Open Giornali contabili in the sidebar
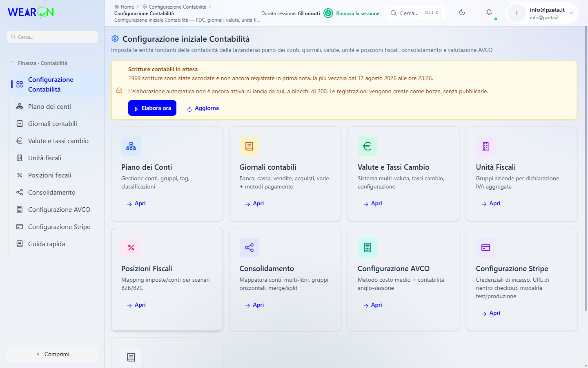The image size is (588, 368). [56, 123]
